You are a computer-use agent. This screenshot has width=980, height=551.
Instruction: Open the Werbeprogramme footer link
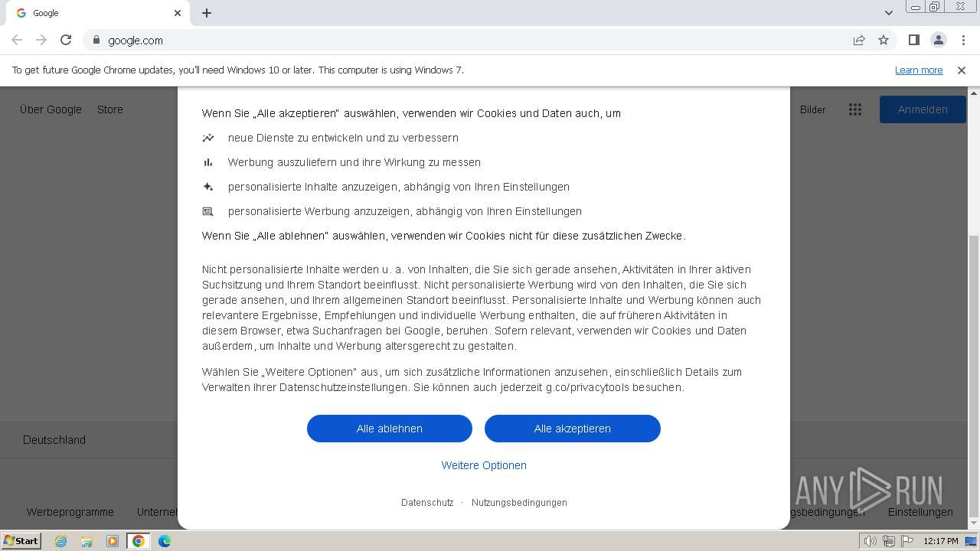(x=70, y=512)
